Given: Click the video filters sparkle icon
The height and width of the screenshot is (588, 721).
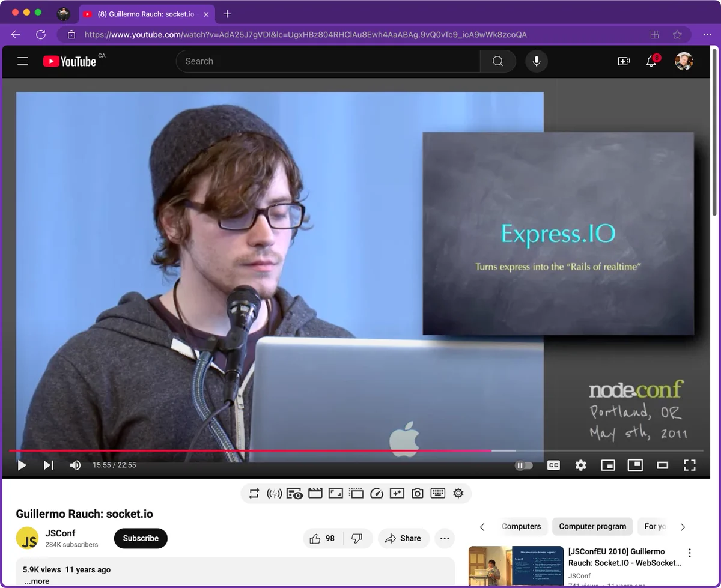Looking at the screenshot, I should (397, 494).
